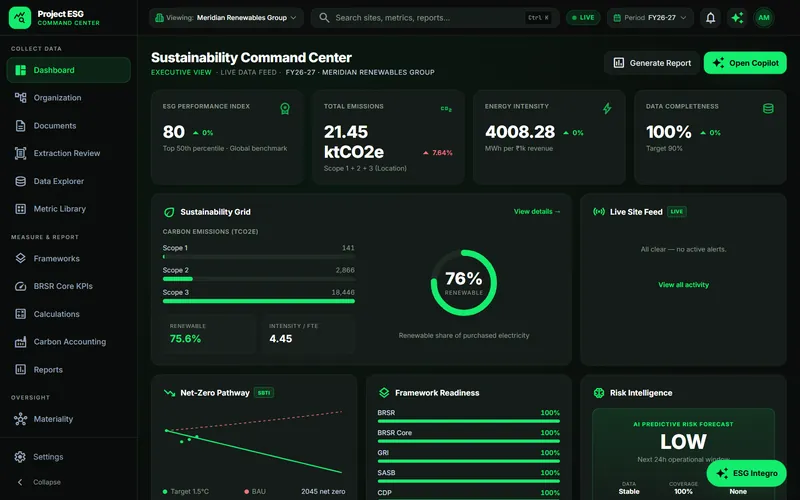Open the Dashboard sidebar item

68,70
